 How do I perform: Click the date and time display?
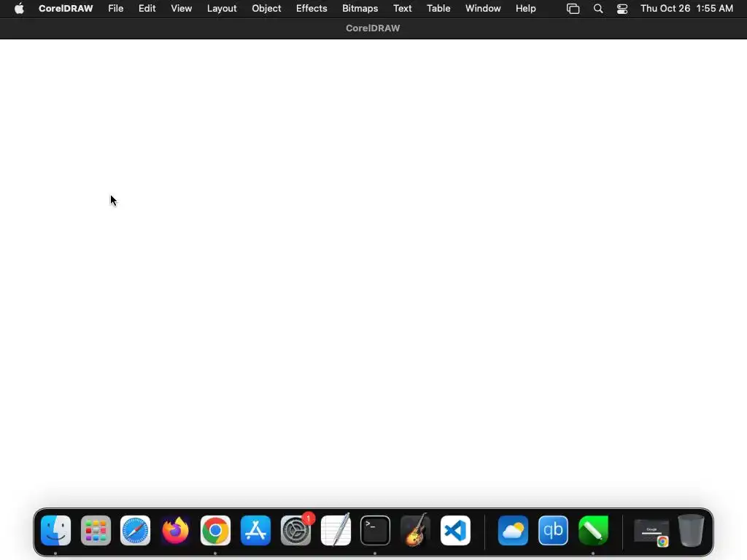click(686, 9)
